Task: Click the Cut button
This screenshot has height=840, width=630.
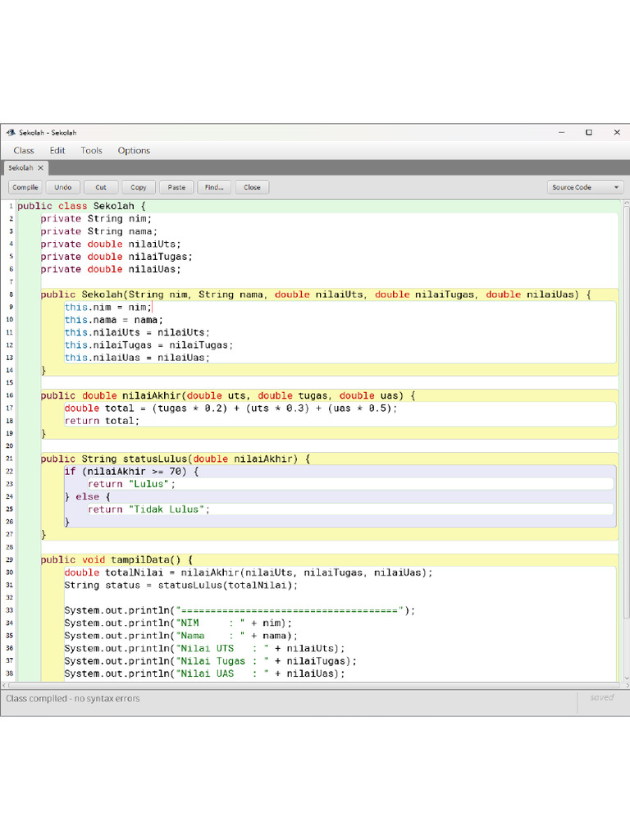Action: pyautogui.click(x=101, y=188)
